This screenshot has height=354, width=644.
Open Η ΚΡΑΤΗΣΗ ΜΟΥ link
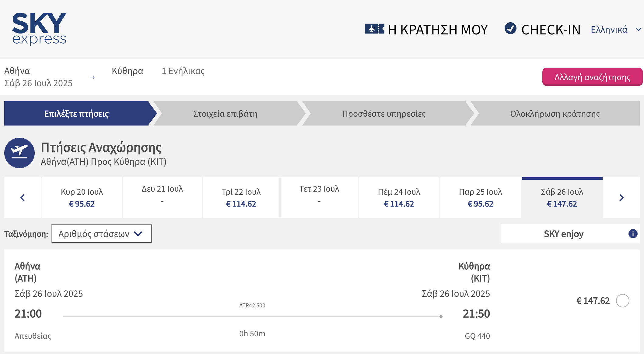[437, 30]
